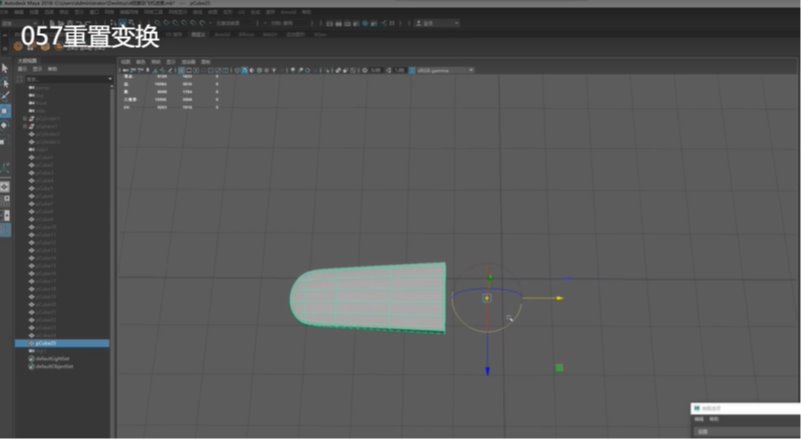Open the Outliner search filter dropdown arrow
801x439 pixels.
click(x=110, y=79)
